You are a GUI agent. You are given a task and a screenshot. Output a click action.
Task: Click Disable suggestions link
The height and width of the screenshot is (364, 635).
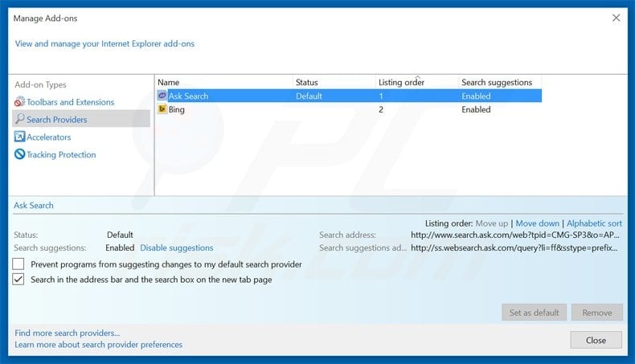coord(177,247)
